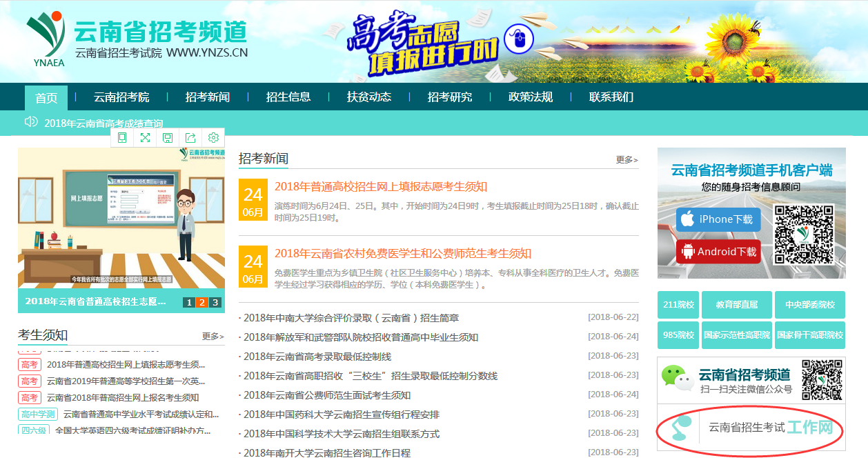Image resolution: width=868 pixels, height=469 pixels.
Task: Click the speaker announcement icon
Action: pyautogui.click(x=31, y=122)
